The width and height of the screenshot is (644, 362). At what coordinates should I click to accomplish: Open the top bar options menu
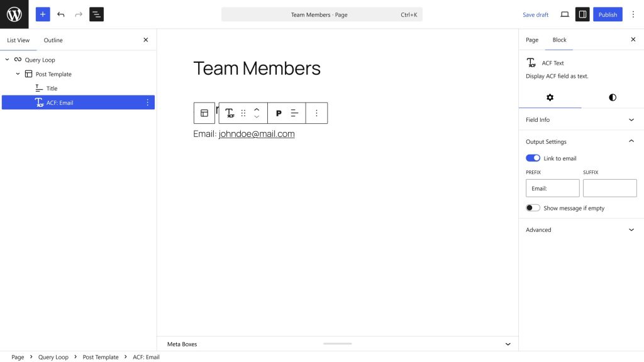[633, 14]
